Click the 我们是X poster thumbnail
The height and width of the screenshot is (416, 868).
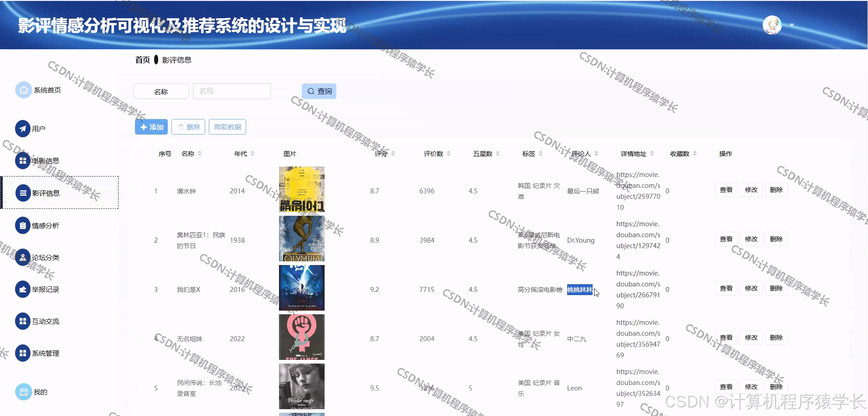point(302,288)
